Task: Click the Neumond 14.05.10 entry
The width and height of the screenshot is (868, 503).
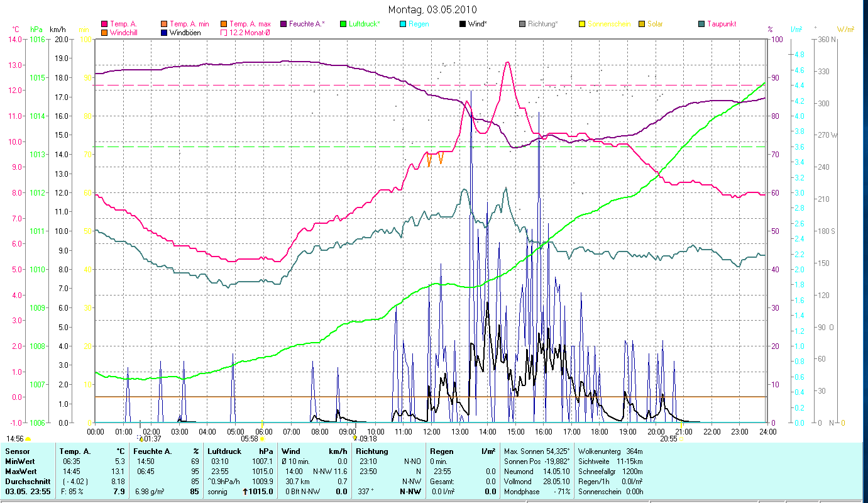Action: click(x=537, y=471)
